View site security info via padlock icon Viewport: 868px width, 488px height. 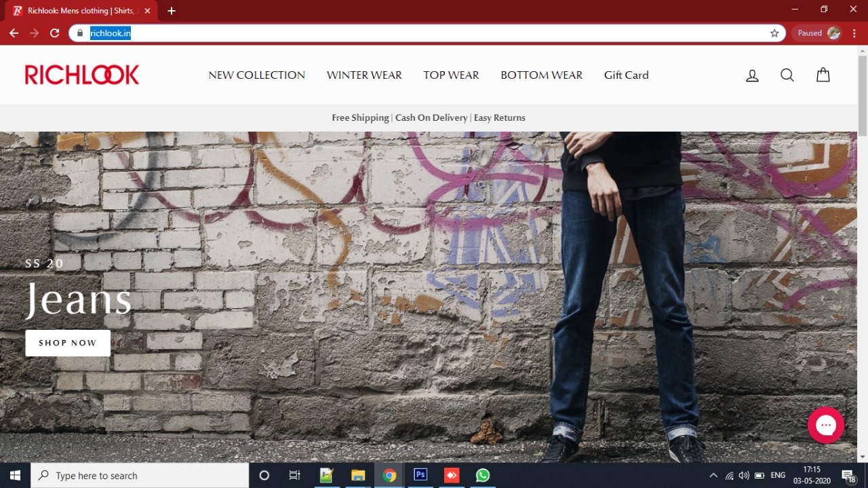80,33
